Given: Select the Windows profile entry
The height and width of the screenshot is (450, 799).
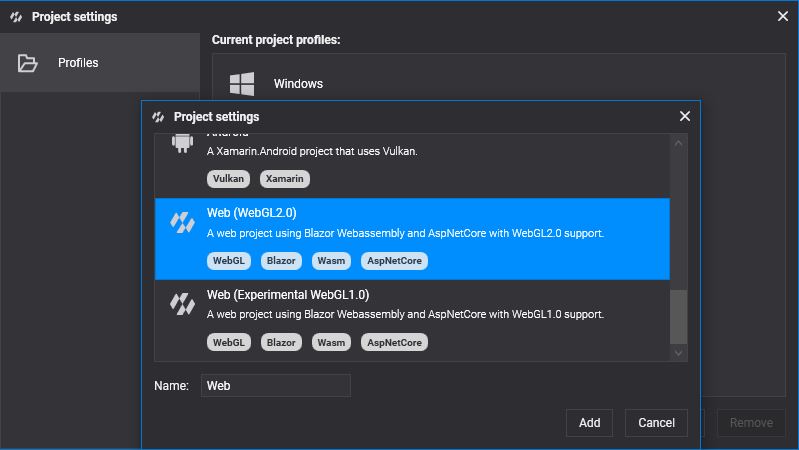Looking at the screenshot, I should click(x=298, y=84).
